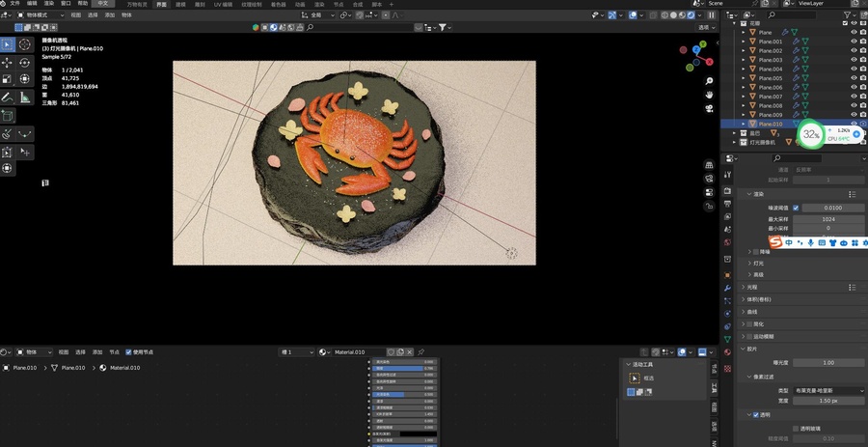Select the Measure tool
This screenshot has height=447, width=868.
pyautogui.click(x=24, y=98)
